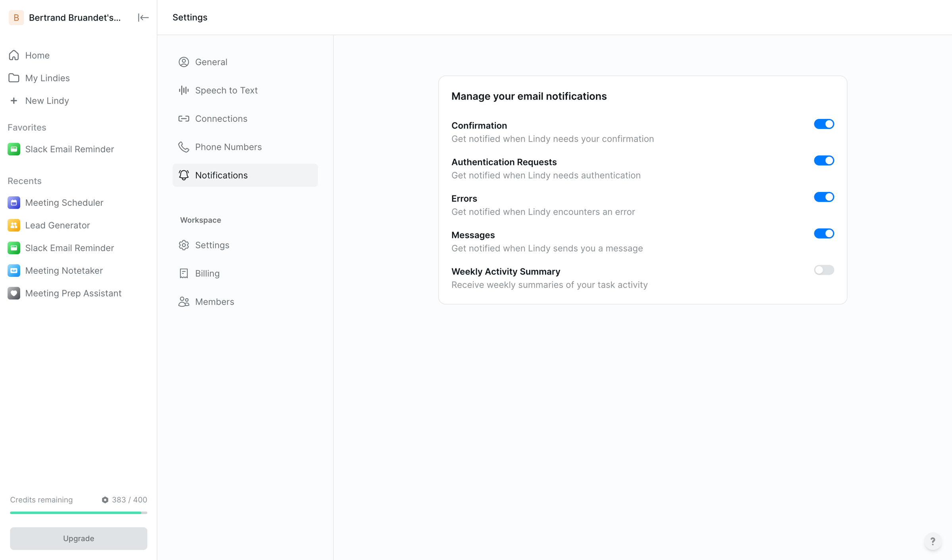Click the Meeting Scheduler calendar icon
952x560 pixels.
tap(14, 203)
